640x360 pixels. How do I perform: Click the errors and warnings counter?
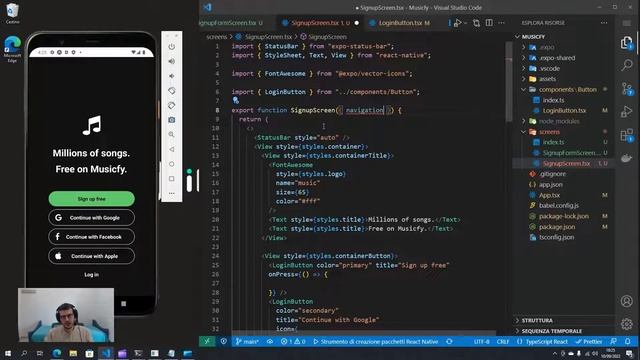click(293, 341)
